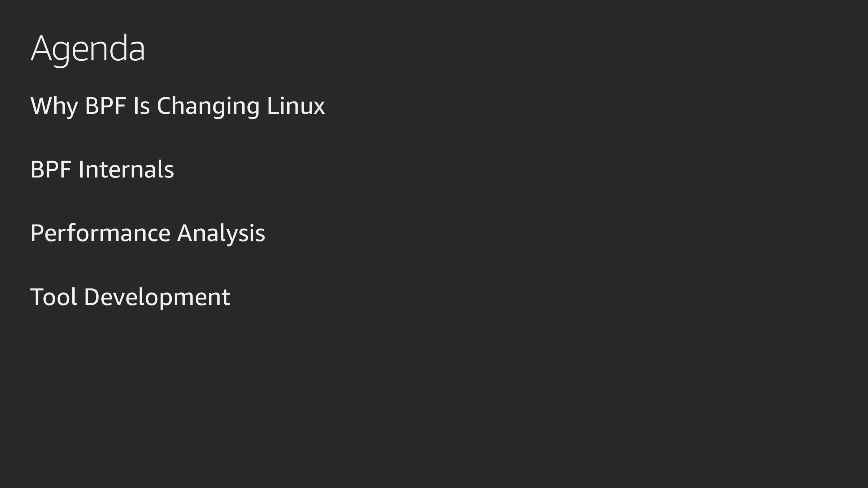Click the capital A starting the Agenda title
The height and width of the screenshot is (488, 868).
40,48
